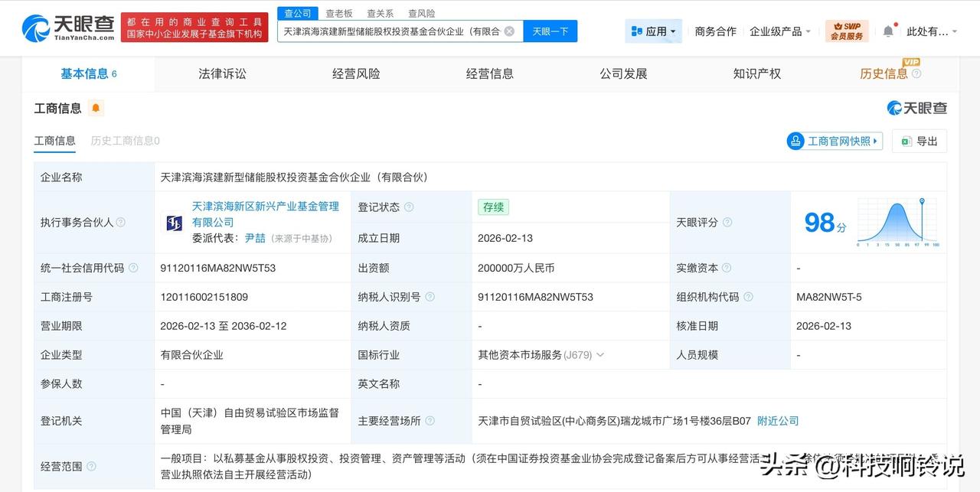Open the SVIP 会员服务 badge
This screenshot has height=492, width=980.
846,31
